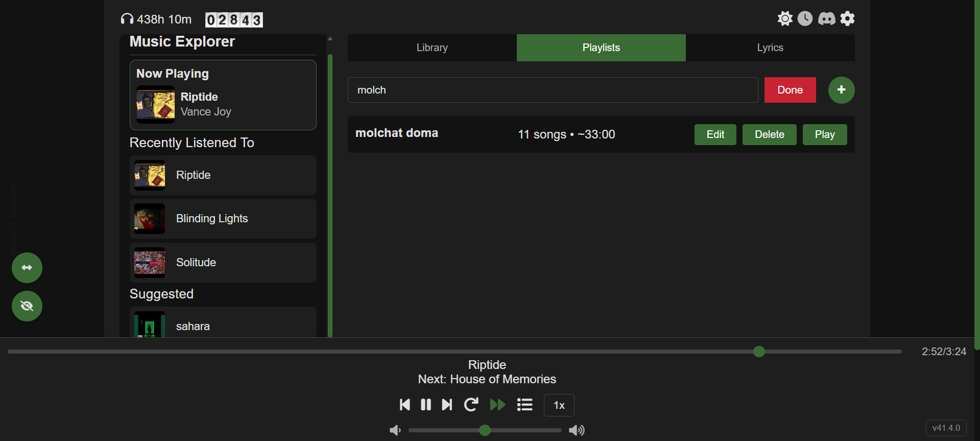This screenshot has height=441, width=980.
Task: Toggle visibility with crossed-eye button
Action: click(x=27, y=306)
